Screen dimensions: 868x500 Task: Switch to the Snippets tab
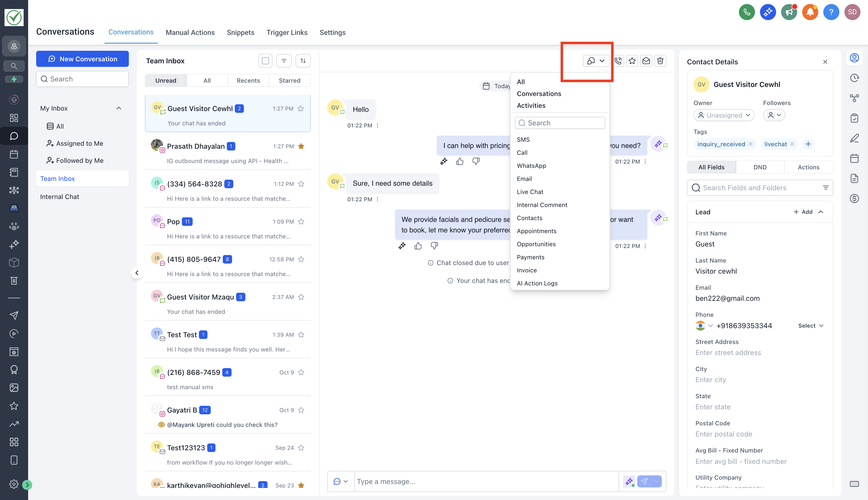240,32
